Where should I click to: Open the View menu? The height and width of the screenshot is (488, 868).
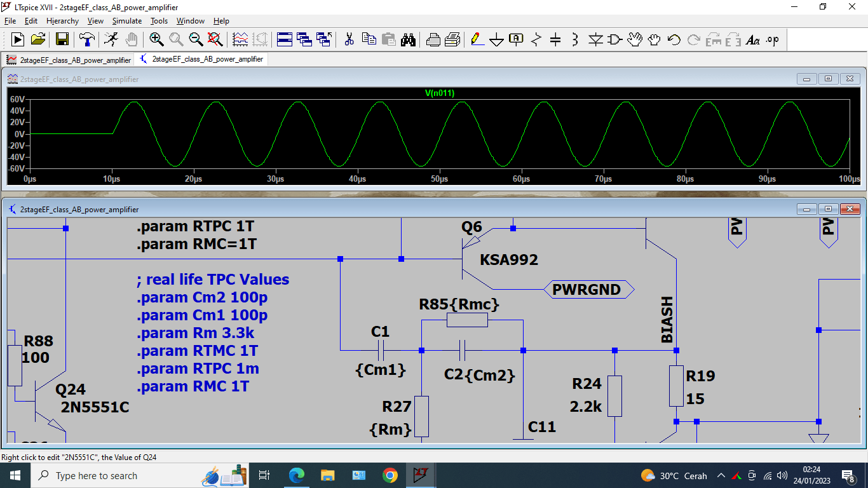(x=95, y=21)
